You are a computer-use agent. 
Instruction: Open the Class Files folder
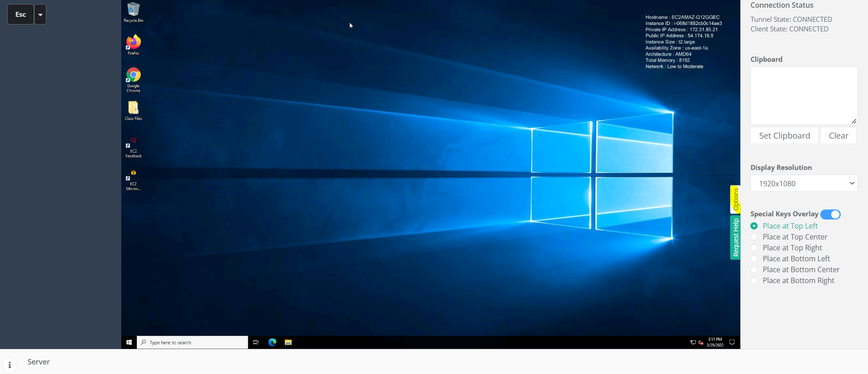click(134, 110)
